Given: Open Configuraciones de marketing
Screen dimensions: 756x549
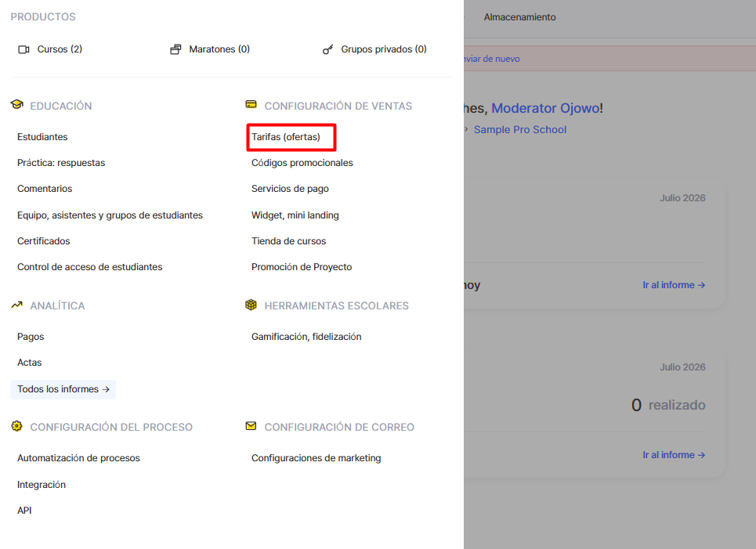Looking at the screenshot, I should click(317, 458).
